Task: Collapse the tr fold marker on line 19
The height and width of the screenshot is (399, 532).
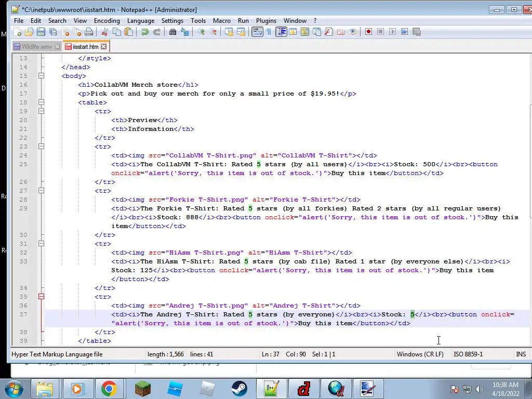Action: click(41, 111)
